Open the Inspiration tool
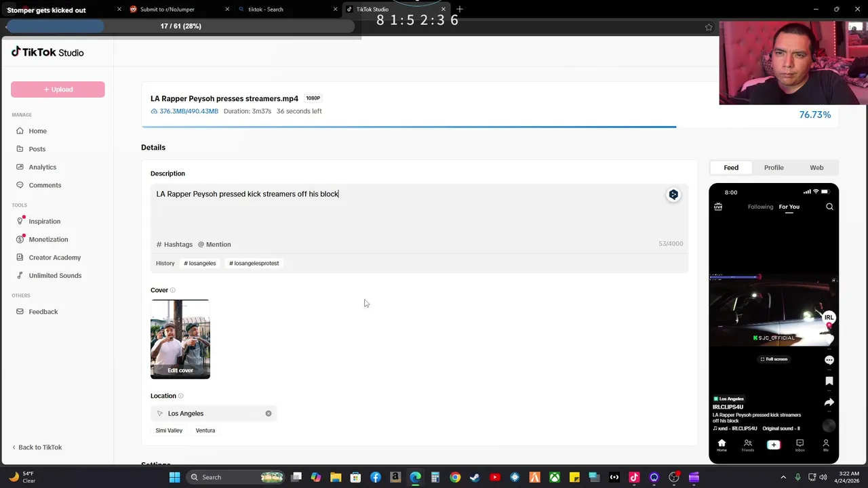 click(44, 221)
